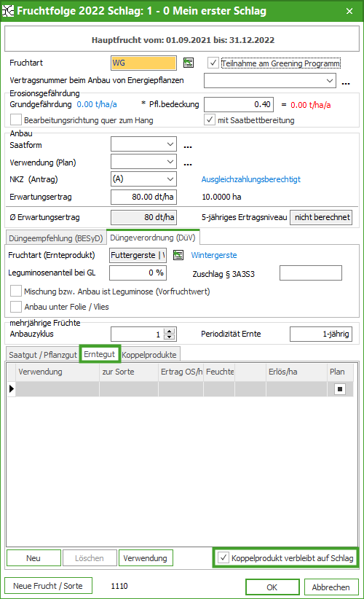Open ellipsis options beside Saatform

coord(188,146)
